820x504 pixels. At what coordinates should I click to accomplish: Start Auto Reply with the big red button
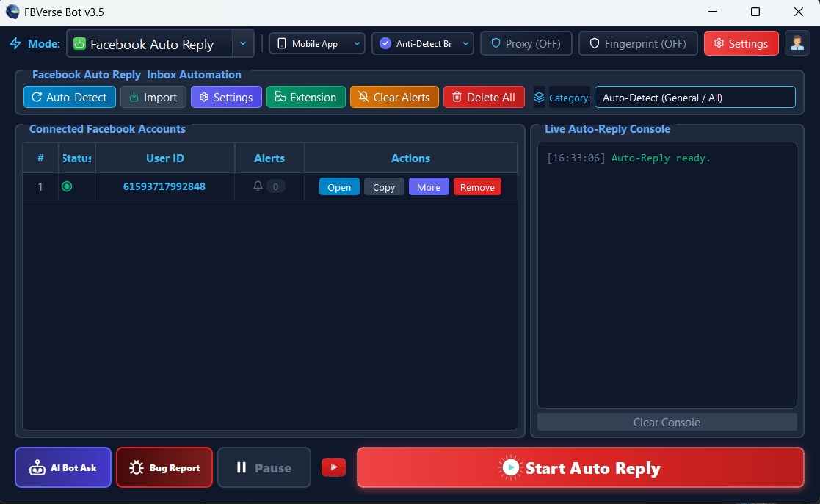click(581, 467)
